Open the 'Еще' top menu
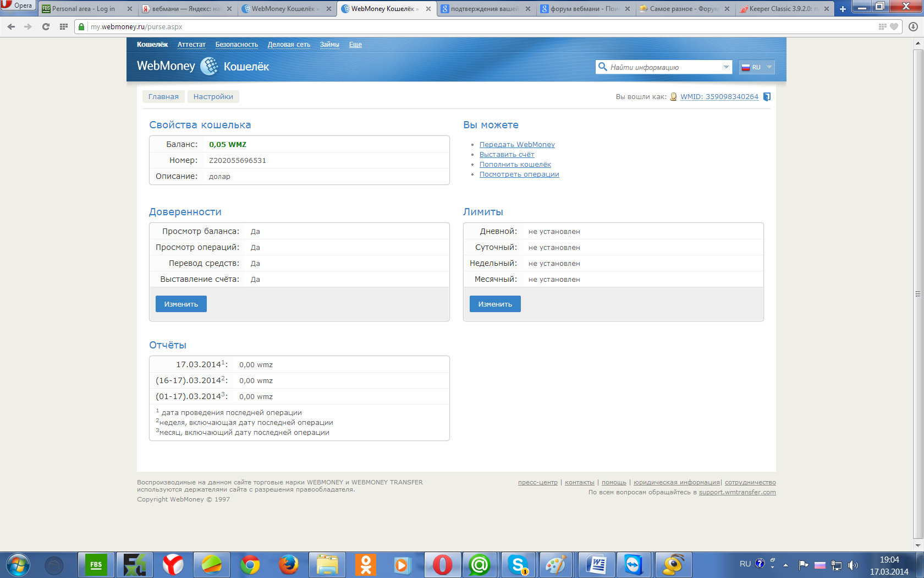Screen dimensions: 924x578 click(x=355, y=45)
